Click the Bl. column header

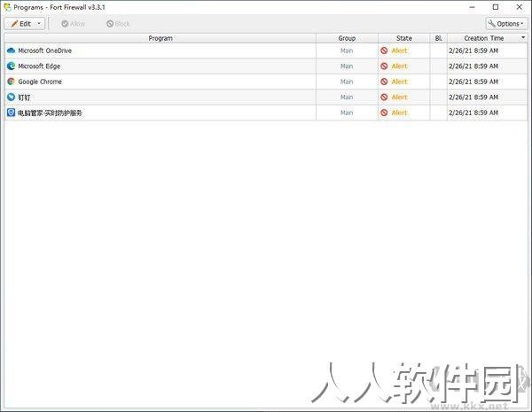(438, 38)
